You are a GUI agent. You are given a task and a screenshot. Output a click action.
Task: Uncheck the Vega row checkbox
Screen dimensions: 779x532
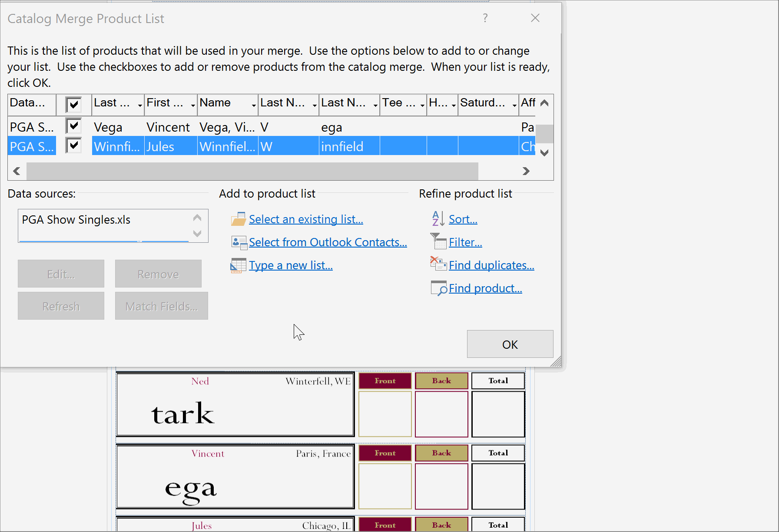point(73,126)
